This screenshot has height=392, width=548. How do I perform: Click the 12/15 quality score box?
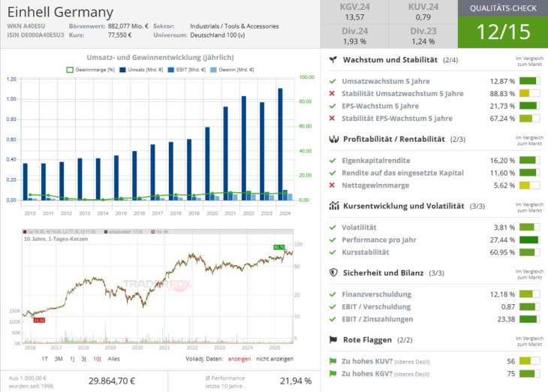(x=503, y=32)
